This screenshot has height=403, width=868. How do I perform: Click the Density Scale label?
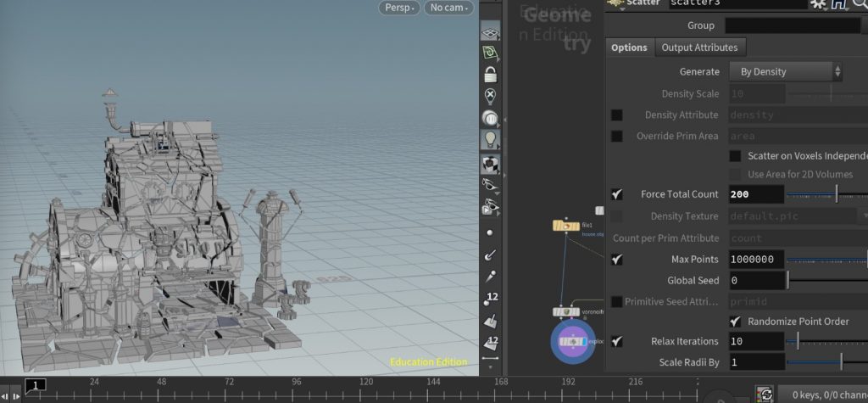click(x=690, y=93)
